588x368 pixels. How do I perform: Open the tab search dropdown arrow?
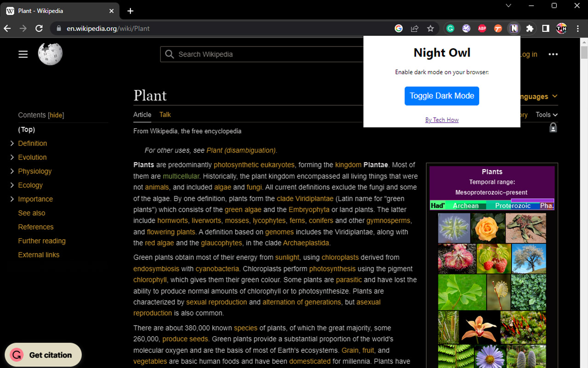tap(509, 6)
